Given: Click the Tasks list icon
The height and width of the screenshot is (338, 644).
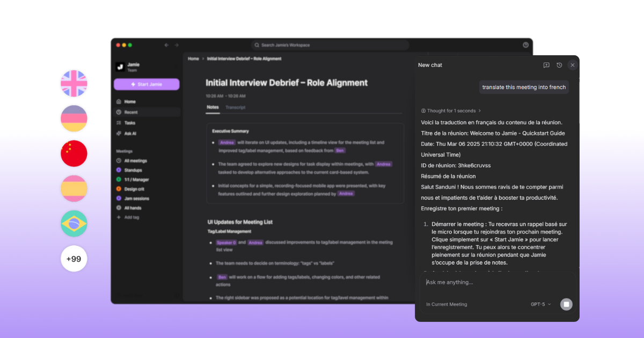Looking at the screenshot, I should 119,123.
